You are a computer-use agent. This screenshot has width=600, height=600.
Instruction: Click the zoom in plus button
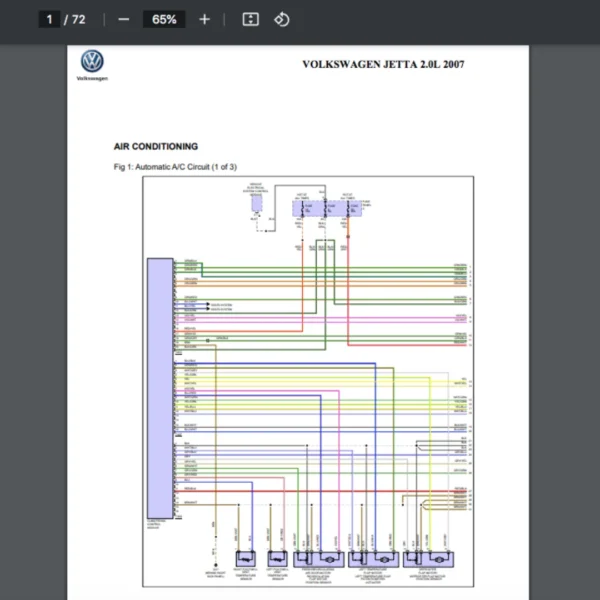(204, 19)
